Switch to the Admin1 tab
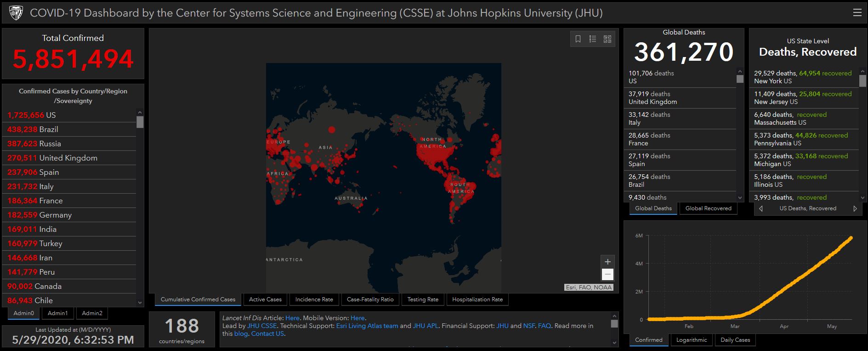Screen dimensions: 868x351 58,313
